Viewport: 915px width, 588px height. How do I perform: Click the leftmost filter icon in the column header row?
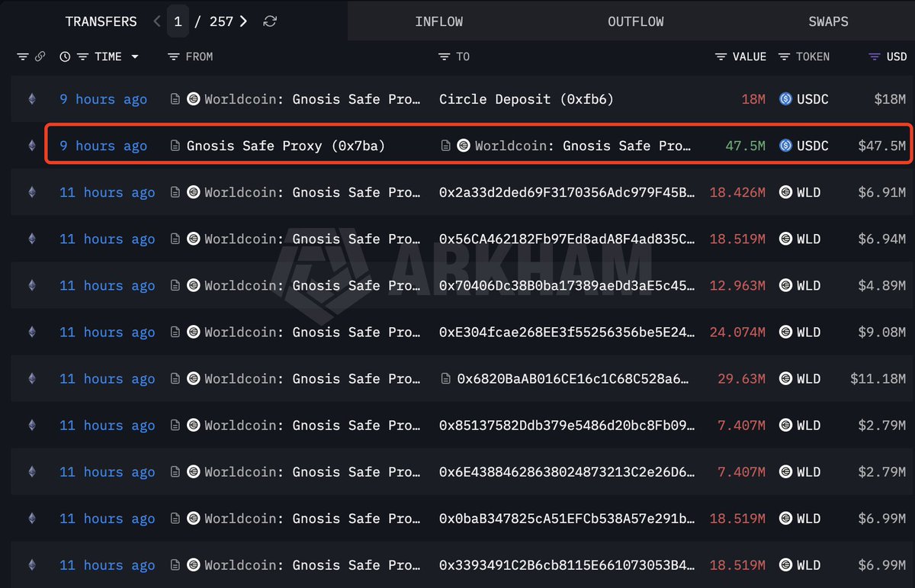(23, 56)
